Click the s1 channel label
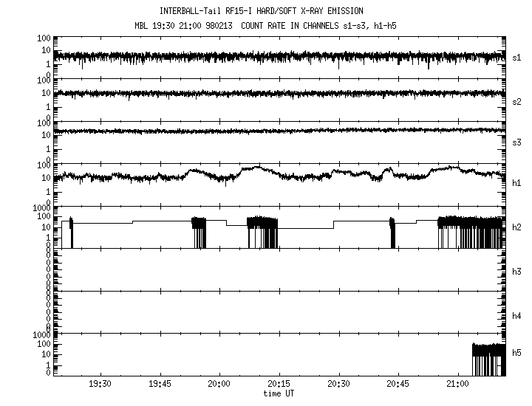 (x=517, y=57)
